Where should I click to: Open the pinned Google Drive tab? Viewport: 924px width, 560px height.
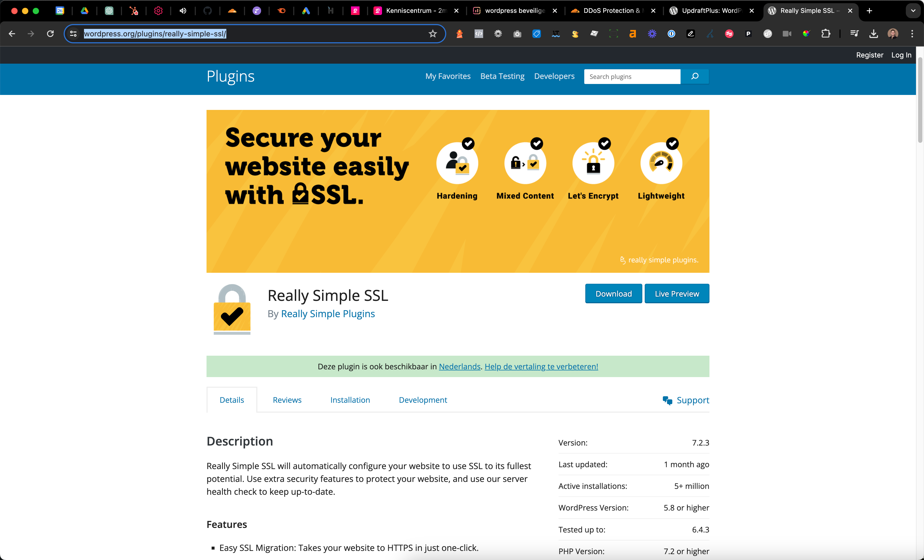coord(84,10)
